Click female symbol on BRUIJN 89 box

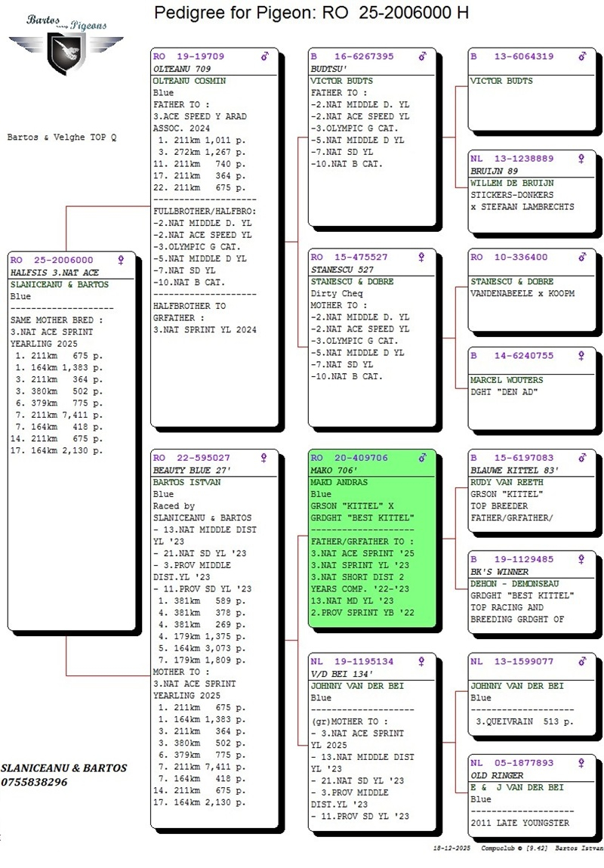coord(581,159)
